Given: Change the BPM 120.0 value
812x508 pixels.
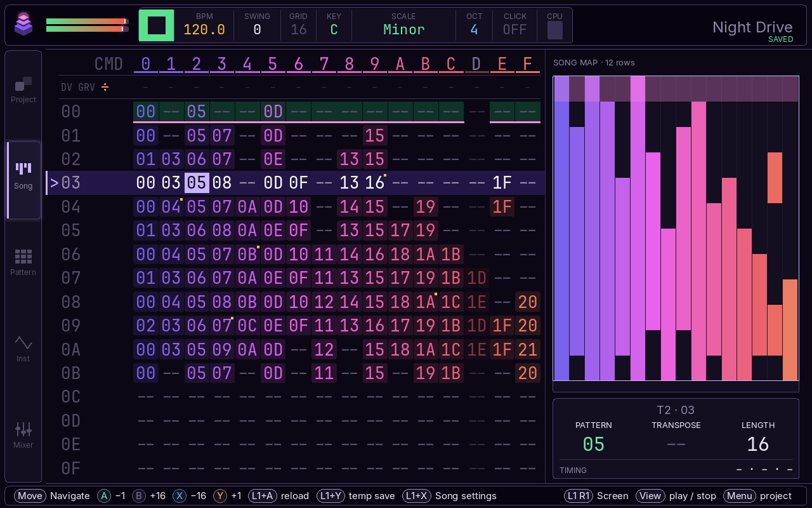Looking at the screenshot, I should (x=204, y=29).
